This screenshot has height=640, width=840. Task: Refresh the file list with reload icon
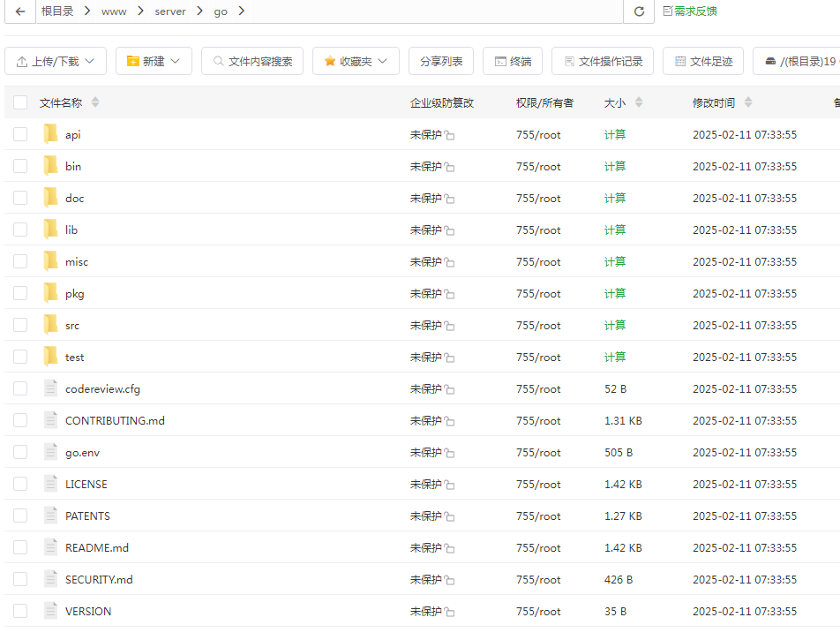pos(639,11)
